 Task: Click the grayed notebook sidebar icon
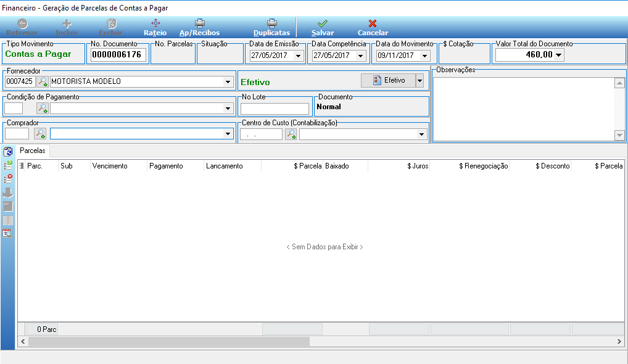coord(7,206)
